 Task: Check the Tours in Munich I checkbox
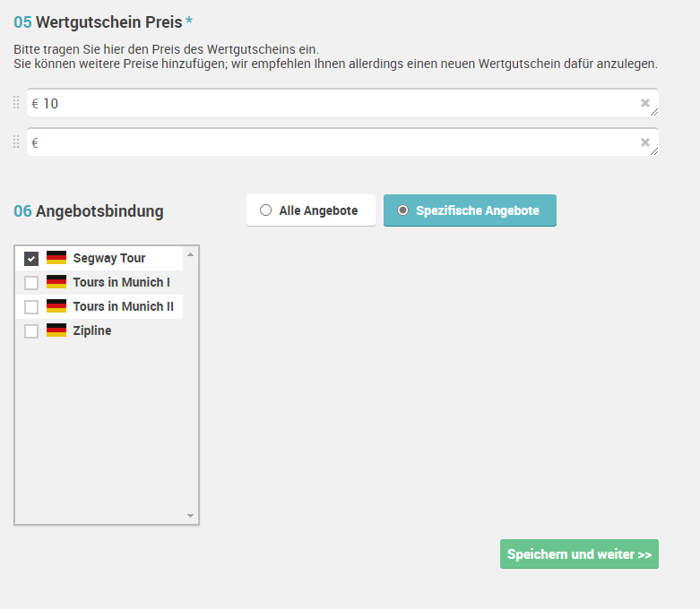point(31,282)
